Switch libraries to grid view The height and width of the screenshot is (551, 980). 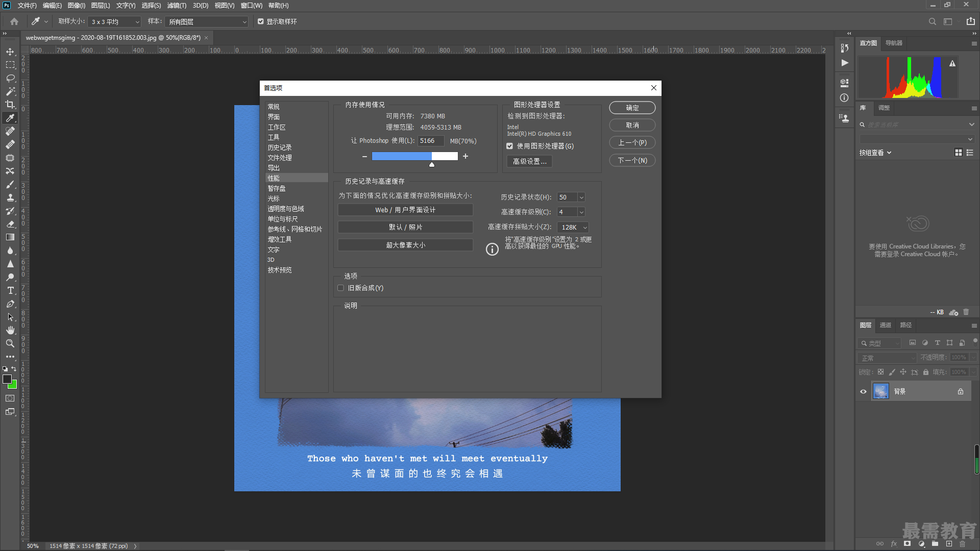coord(958,153)
